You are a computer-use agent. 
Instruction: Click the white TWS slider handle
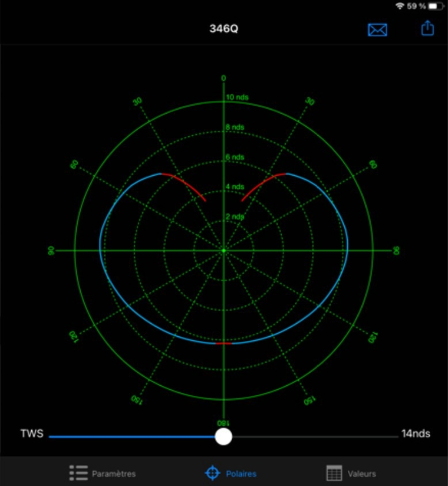tap(223, 436)
